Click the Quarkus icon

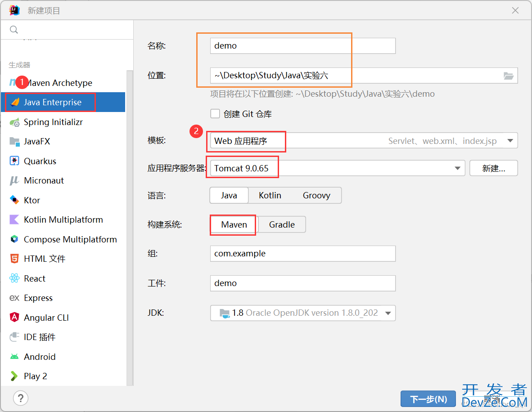click(x=14, y=161)
